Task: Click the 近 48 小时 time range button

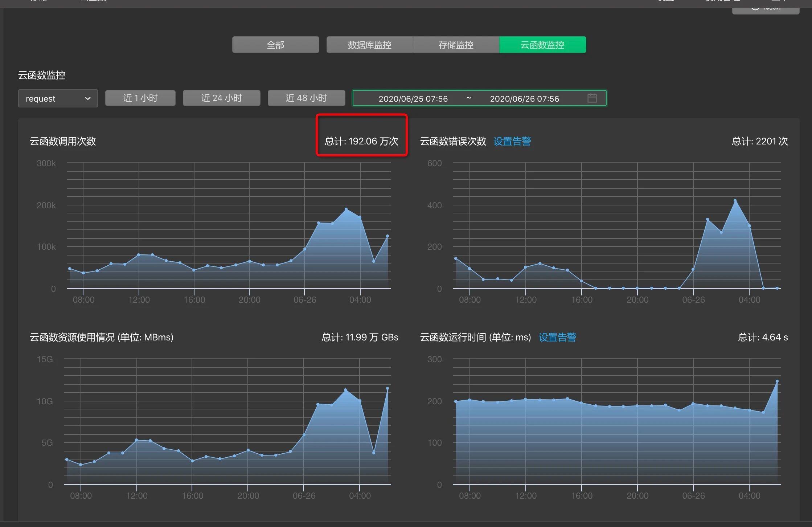Action: click(306, 98)
